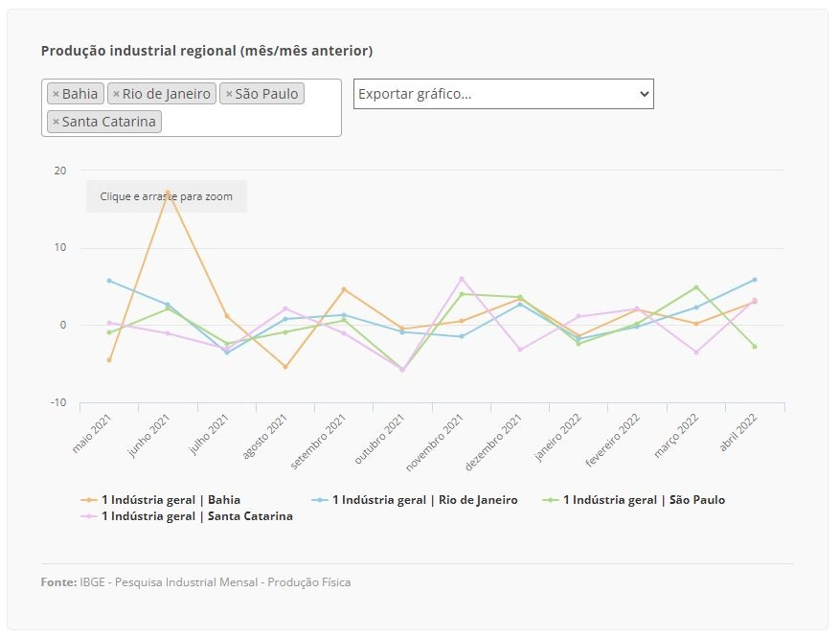840x637 pixels.
Task: Toggle São Paulo series in legend
Action: 644,500
